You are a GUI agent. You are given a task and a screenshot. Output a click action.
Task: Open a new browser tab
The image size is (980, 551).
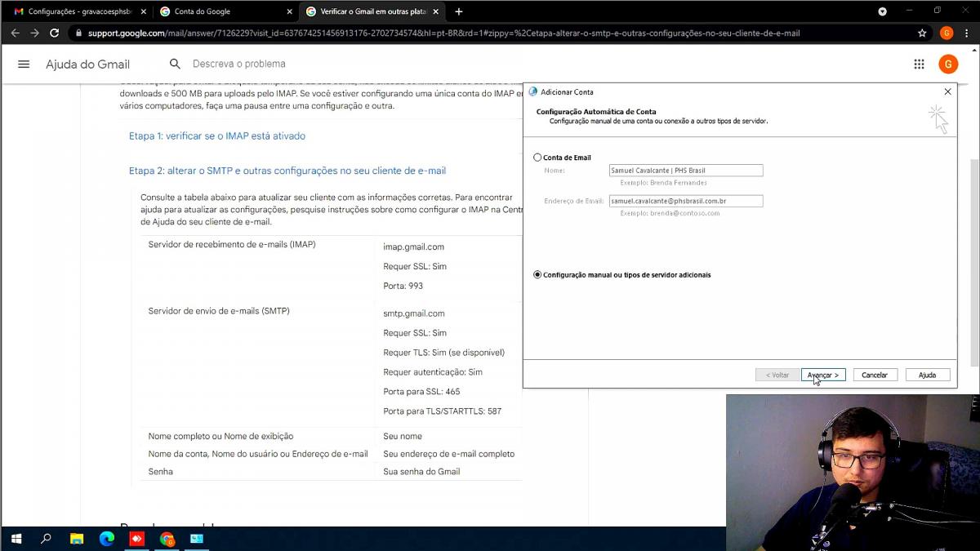[x=458, y=11]
